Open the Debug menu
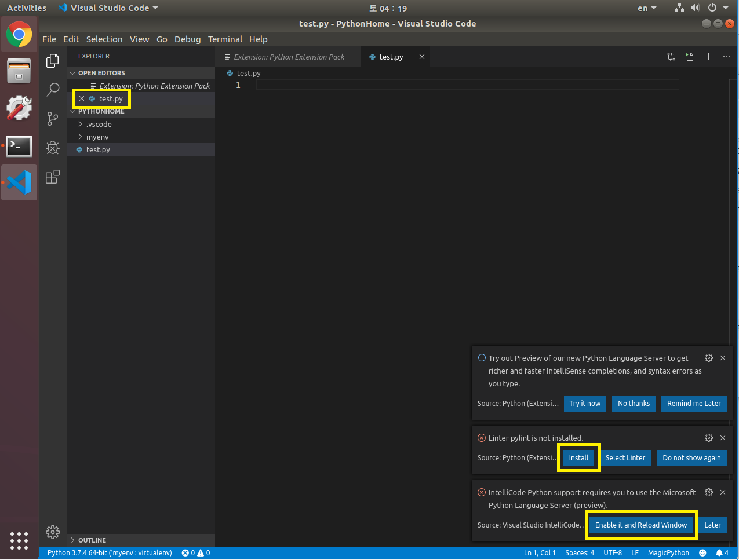739x560 pixels. tap(187, 39)
